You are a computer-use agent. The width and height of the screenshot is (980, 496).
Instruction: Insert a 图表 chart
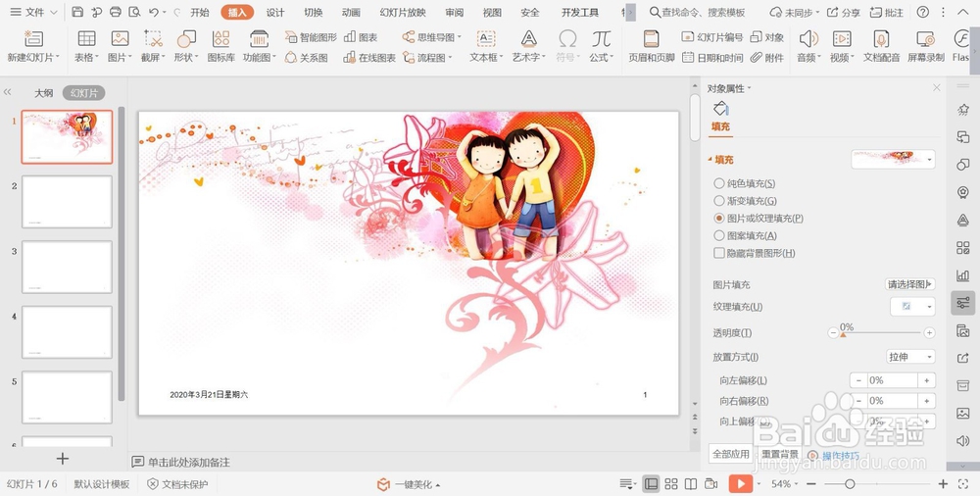(x=361, y=37)
